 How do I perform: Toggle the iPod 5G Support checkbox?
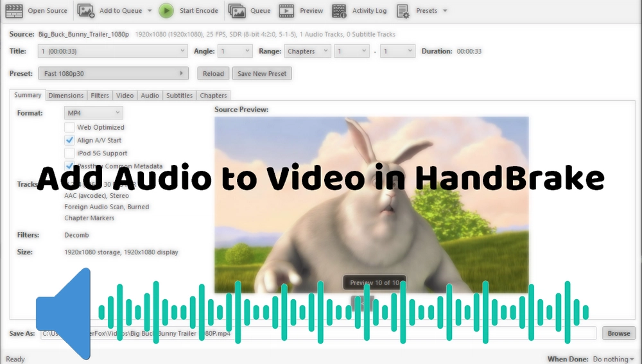tap(69, 153)
